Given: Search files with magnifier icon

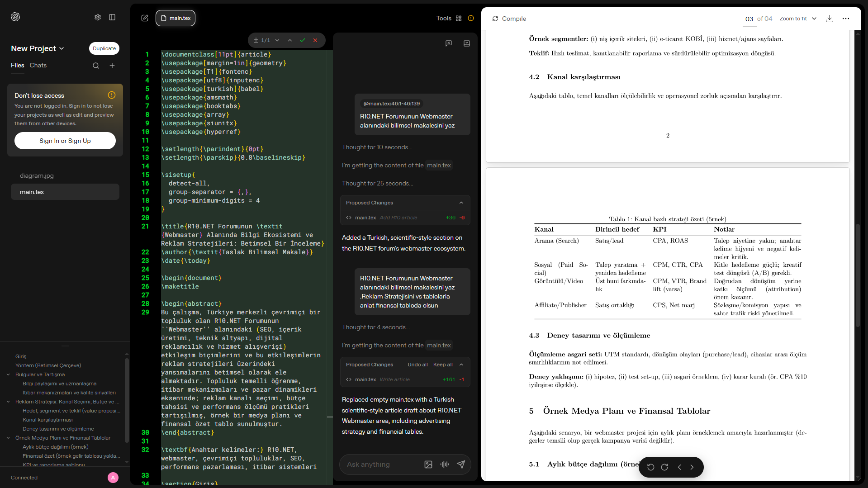Looking at the screenshot, I should click(x=96, y=66).
